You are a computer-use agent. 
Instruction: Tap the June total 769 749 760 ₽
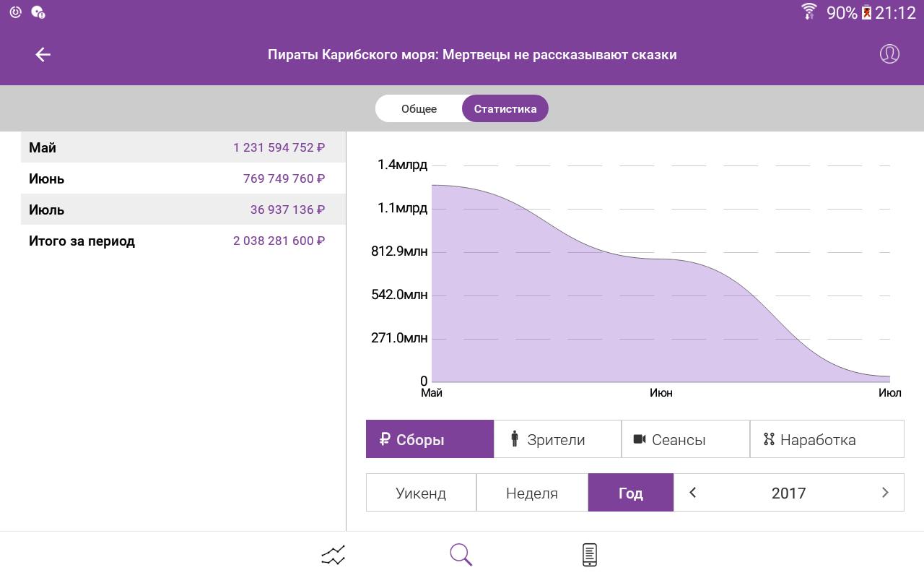[284, 178]
